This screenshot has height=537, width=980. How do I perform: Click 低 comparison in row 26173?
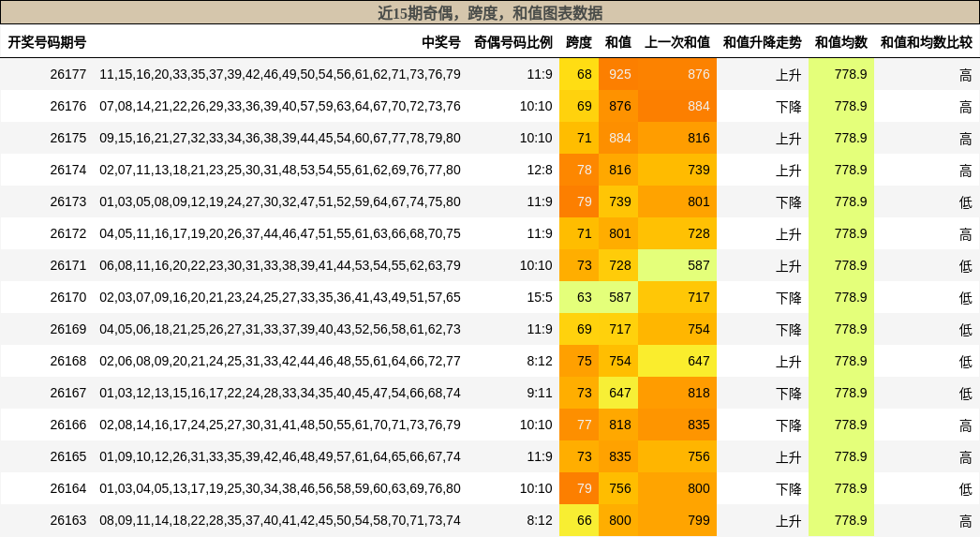click(x=966, y=202)
